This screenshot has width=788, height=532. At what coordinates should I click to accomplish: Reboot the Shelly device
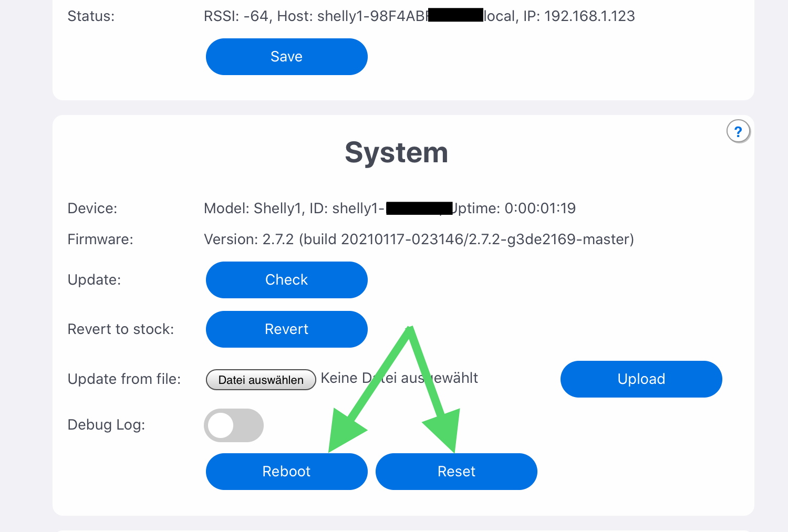pyautogui.click(x=286, y=472)
